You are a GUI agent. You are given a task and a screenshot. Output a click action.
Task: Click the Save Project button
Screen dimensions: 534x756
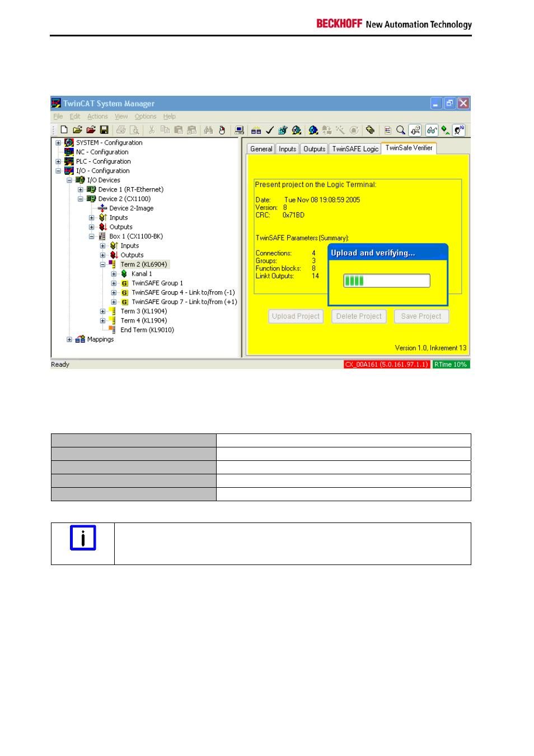421,316
